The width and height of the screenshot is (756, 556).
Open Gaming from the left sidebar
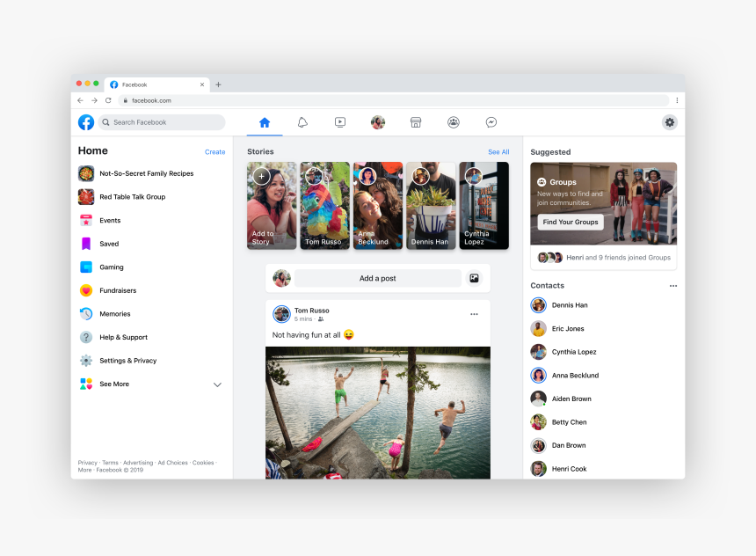tap(111, 267)
